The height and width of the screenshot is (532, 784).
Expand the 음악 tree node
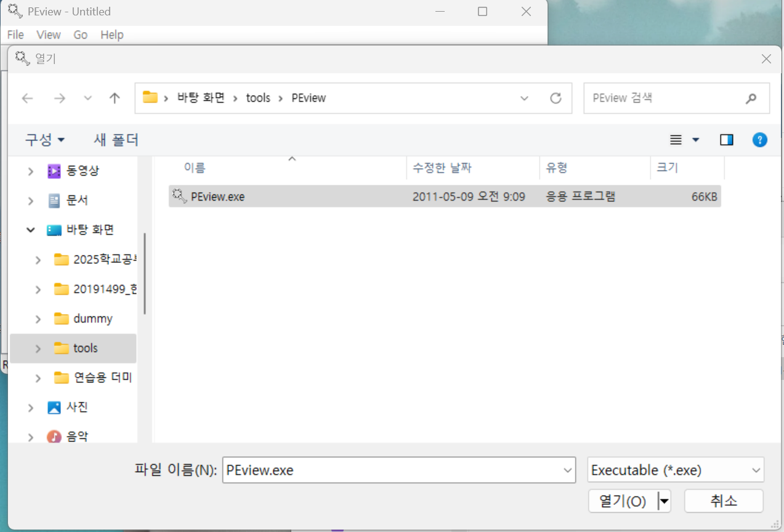pyautogui.click(x=31, y=437)
